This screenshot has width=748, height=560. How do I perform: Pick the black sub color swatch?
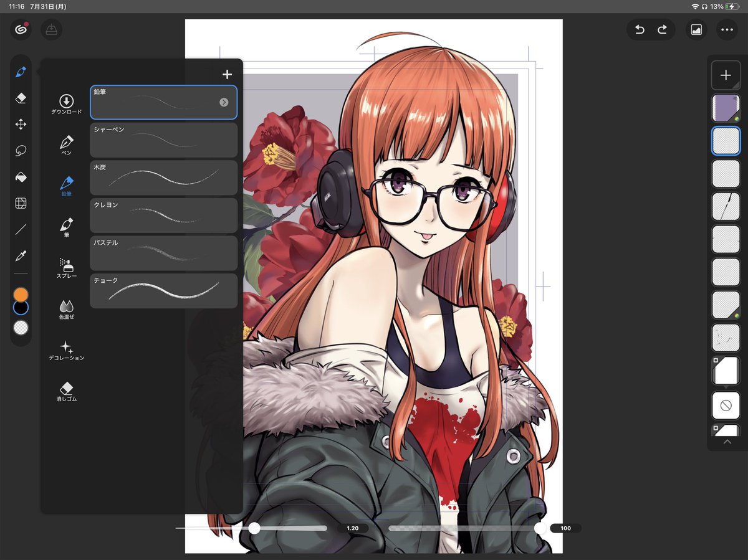[x=21, y=308]
